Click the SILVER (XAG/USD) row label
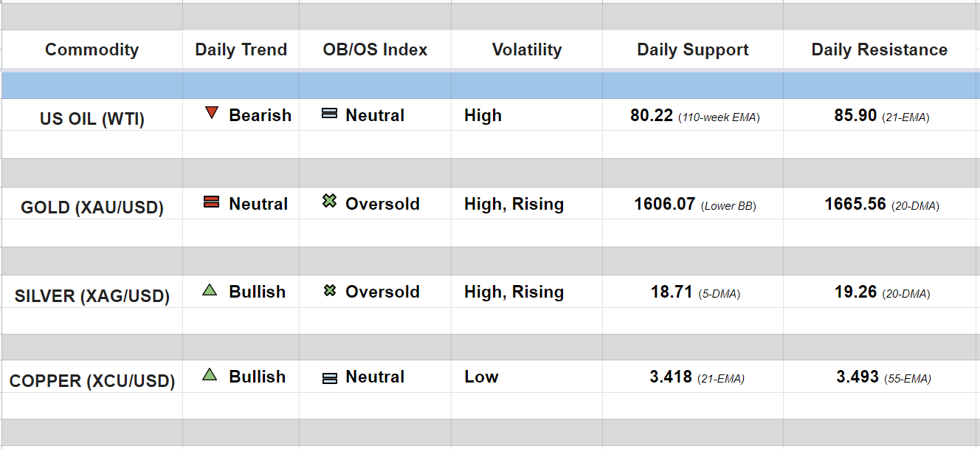This screenshot has height=449, width=980. [92, 296]
